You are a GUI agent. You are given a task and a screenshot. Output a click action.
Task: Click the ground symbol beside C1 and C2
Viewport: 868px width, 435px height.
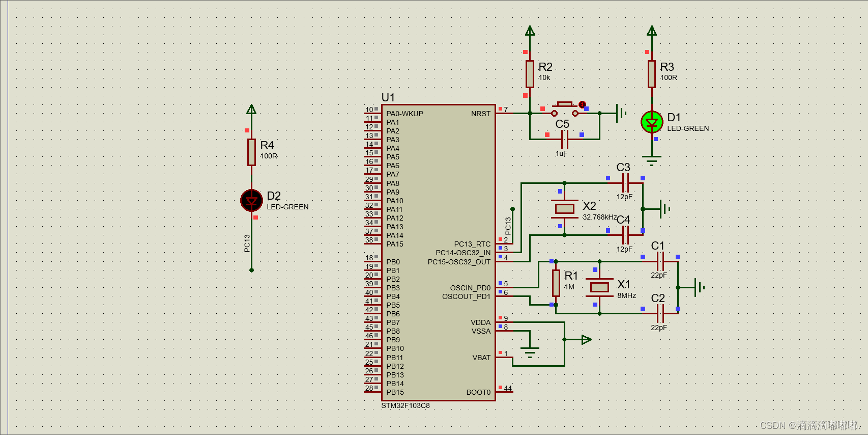[x=700, y=287]
